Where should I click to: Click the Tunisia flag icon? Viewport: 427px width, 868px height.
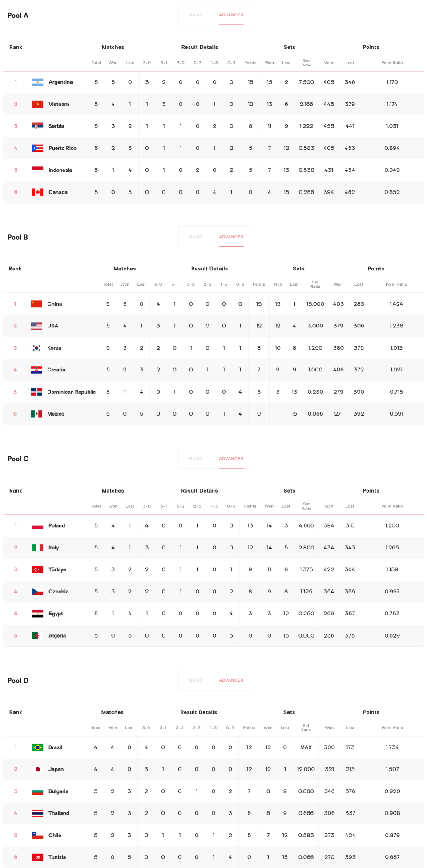[38, 857]
